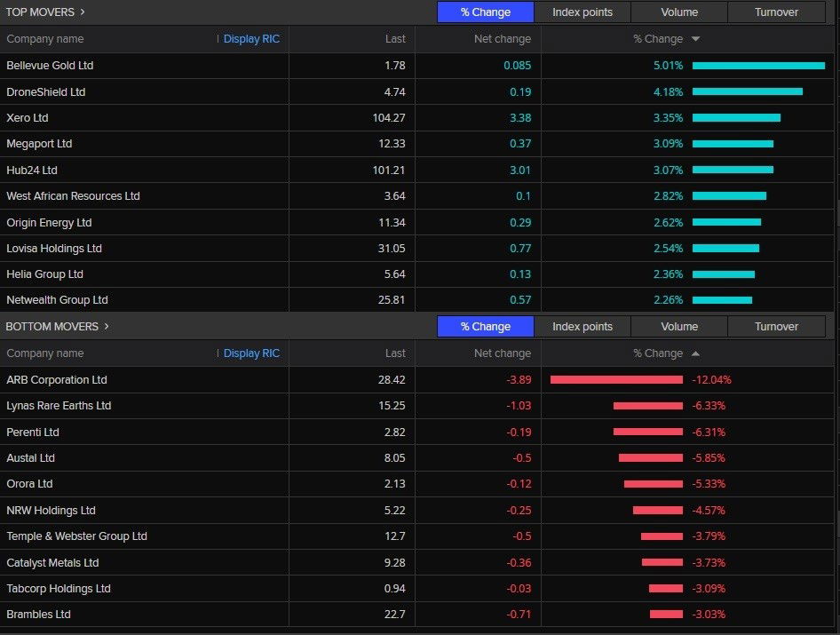Select % Change tab in Bottom Movers
The image size is (840, 635).
pos(486,327)
